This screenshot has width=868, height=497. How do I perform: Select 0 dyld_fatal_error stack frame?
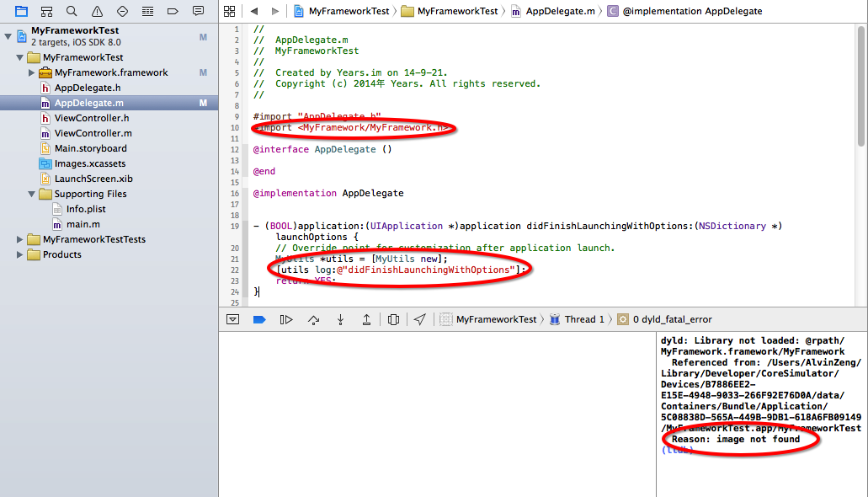665,320
